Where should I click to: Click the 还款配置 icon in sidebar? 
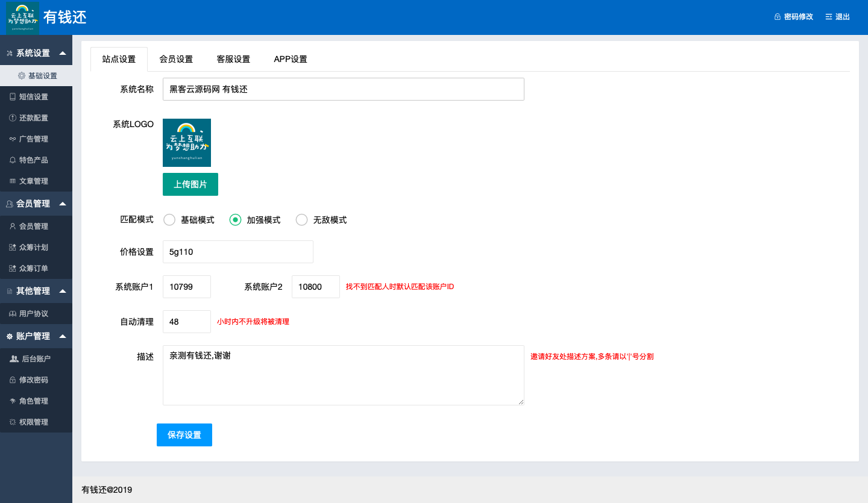pyautogui.click(x=13, y=117)
